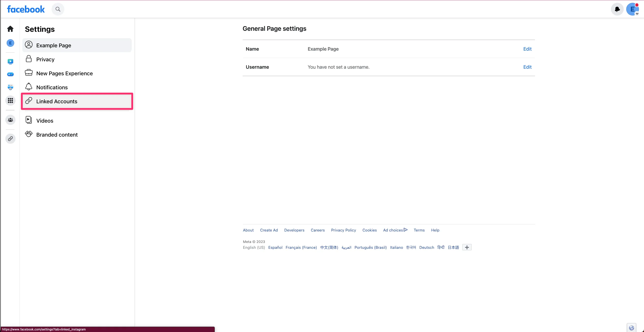Click the 'You have not set a username.' text
This screenshot has width=644, height=332.
pyautogui.click(x=339, y=67)
